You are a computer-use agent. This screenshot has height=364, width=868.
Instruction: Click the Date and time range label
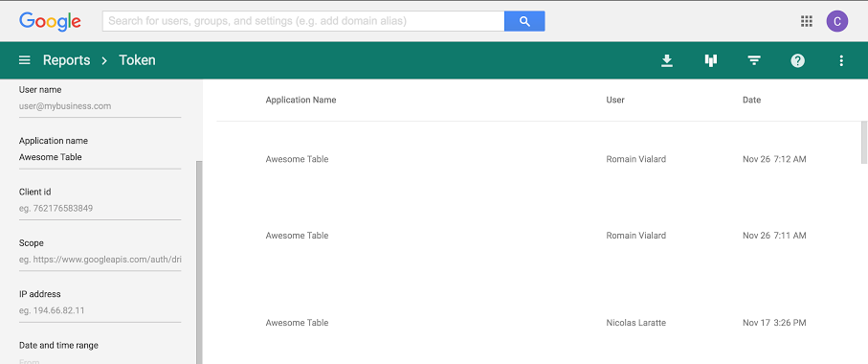tap(58, 345)
